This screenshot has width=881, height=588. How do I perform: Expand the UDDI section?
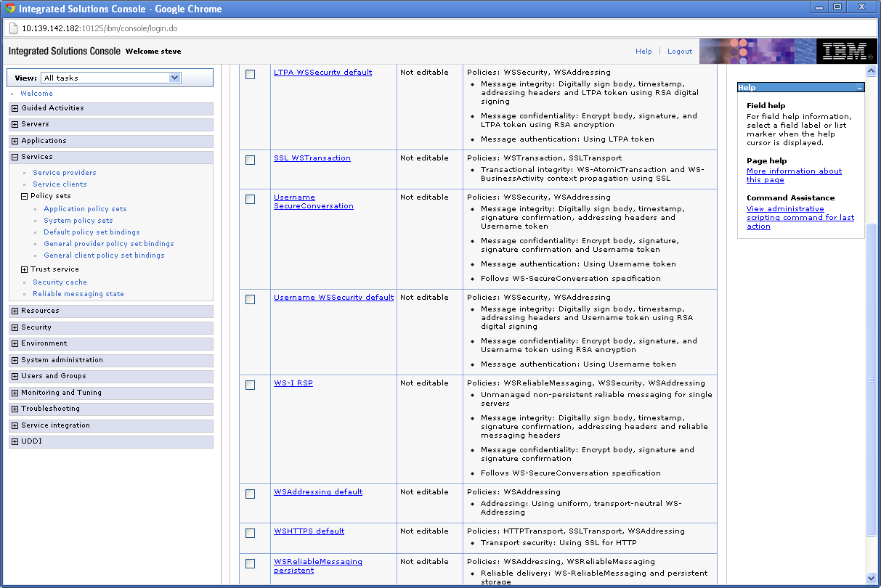(14, 441)
